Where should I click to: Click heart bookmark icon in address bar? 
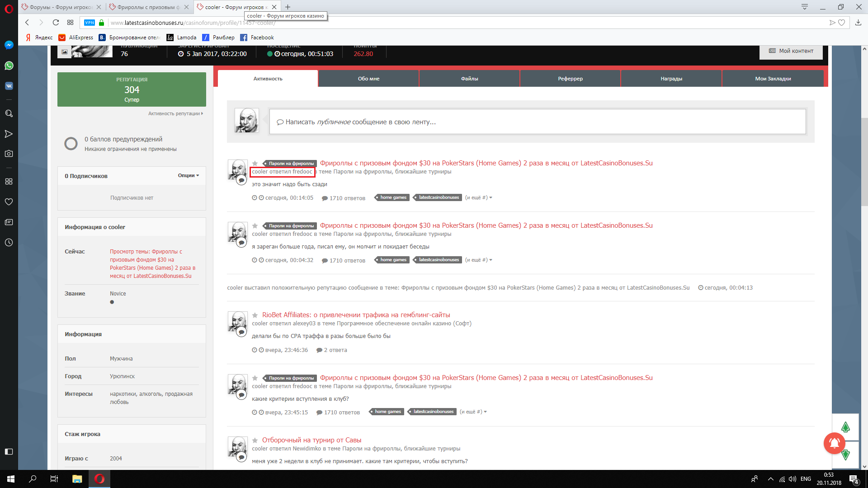[841, 23]
